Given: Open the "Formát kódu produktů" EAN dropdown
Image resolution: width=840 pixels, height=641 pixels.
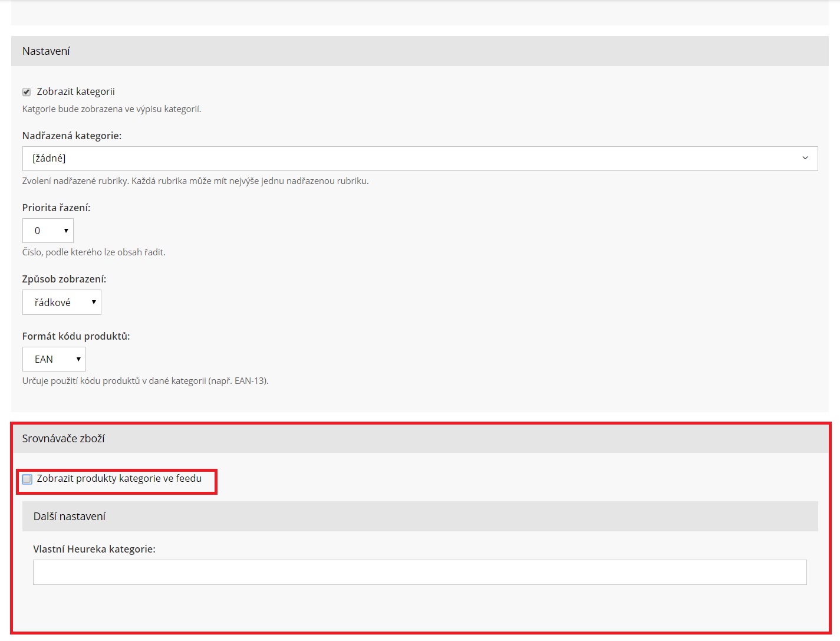Looking at the screenshot, I should pyautogui.click(x=54, y=359).
